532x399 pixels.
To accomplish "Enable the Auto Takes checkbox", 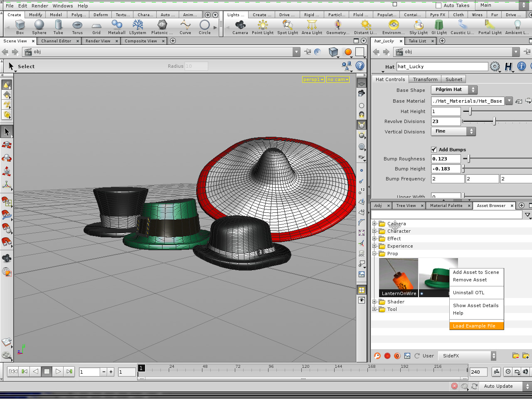I will pos(438,5).
